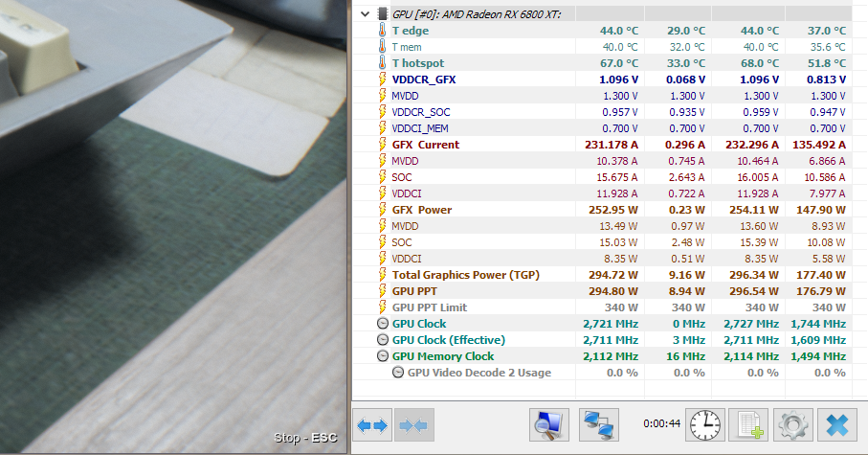Click the collapse columns arrows button

click(413, 425)
